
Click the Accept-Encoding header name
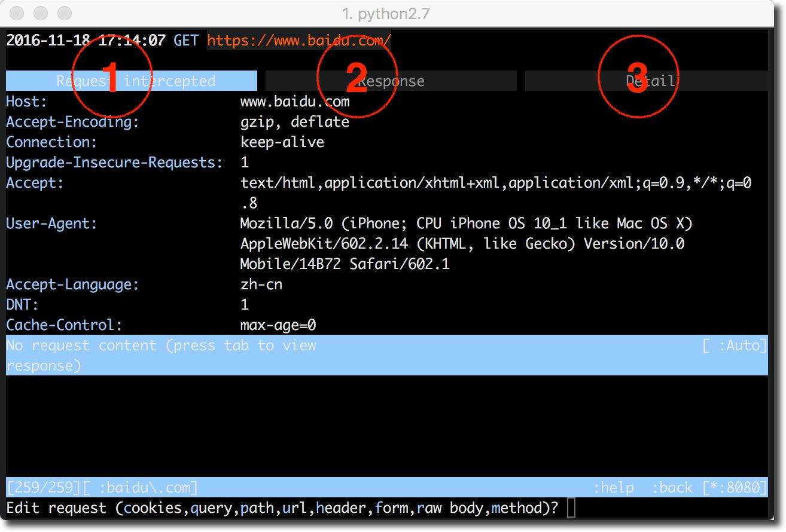72,122
